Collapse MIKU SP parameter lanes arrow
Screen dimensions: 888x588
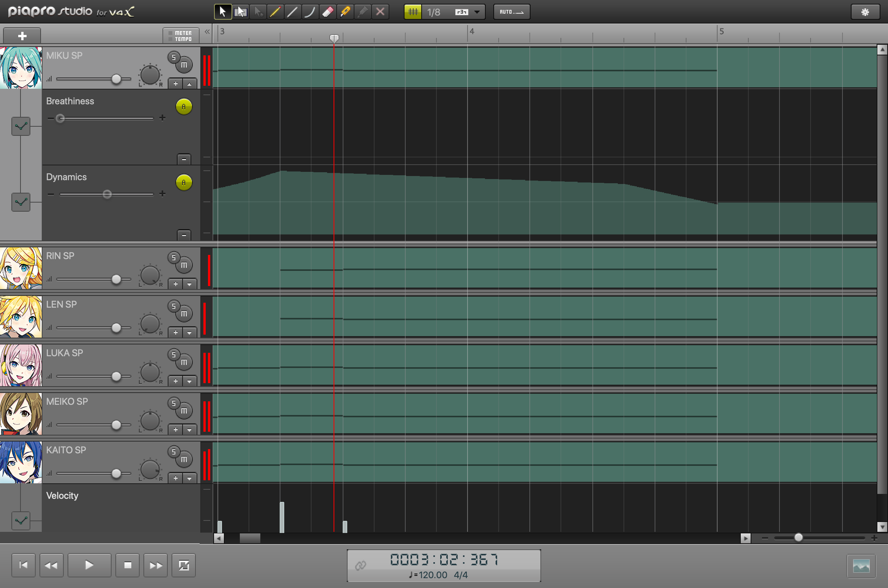pos(189,84)
